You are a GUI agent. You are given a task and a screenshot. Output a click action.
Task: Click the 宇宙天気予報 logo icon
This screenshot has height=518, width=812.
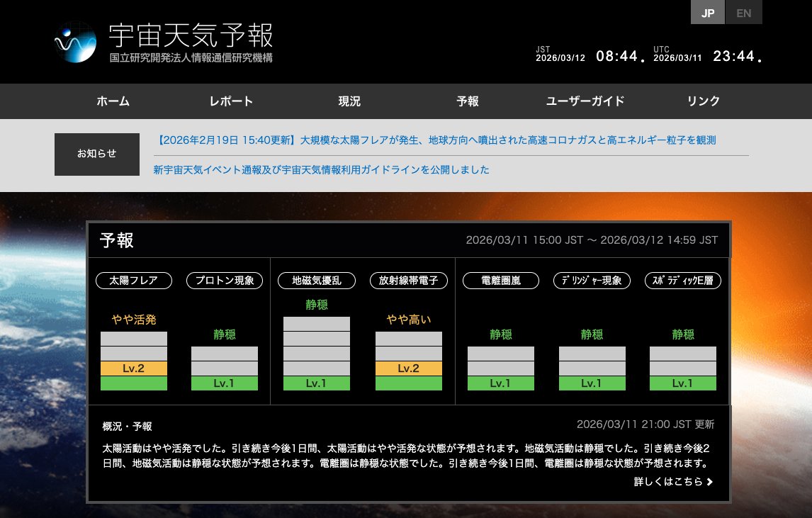[75, 41]
